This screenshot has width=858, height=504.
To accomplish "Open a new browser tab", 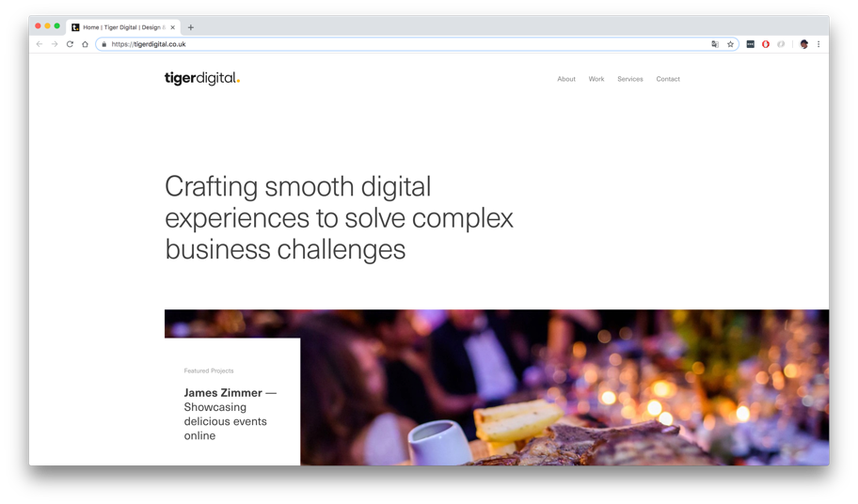I will tap(190, 27).
